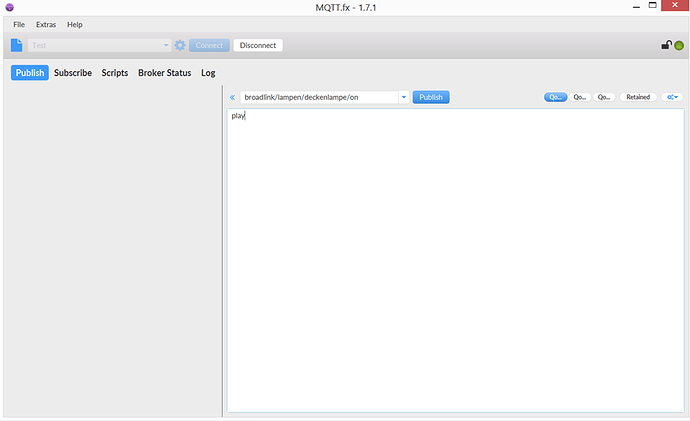Switch to the Log tab
Image resolution: width=690 pixels, height=421 pixels.
coord(208,73)
